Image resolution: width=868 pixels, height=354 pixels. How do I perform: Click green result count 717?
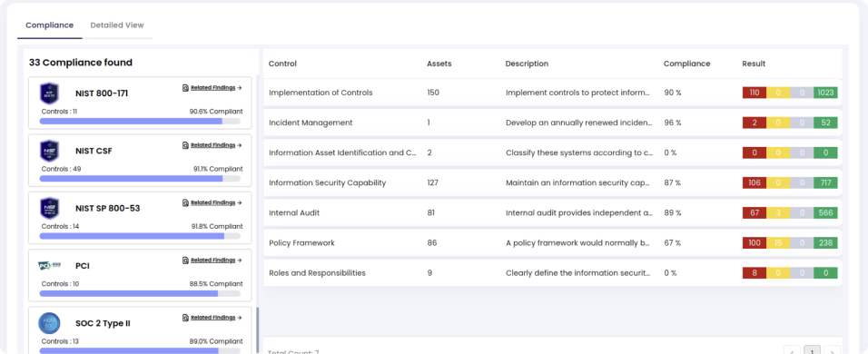click(x=825, y=183)
